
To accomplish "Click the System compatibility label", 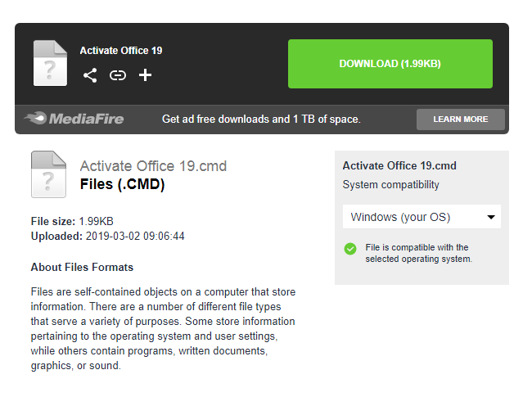I will coord(391,185).
